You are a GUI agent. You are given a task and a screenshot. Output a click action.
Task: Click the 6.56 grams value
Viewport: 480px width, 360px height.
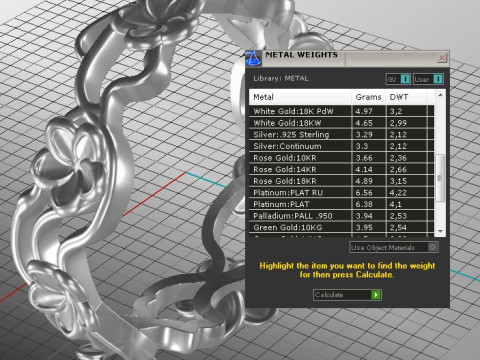pos(364,193)
